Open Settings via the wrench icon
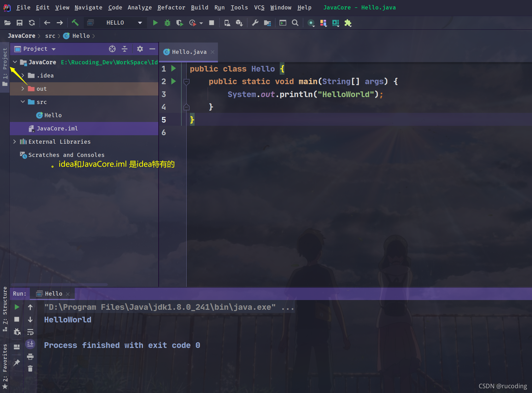Image resolution: width=532 pixels, height=393 pixels. coord(255,23)
